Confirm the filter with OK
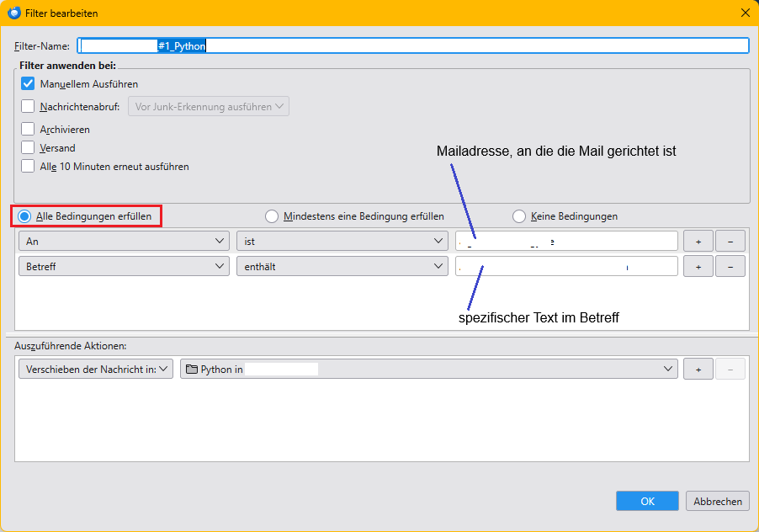 pos(647,501)
